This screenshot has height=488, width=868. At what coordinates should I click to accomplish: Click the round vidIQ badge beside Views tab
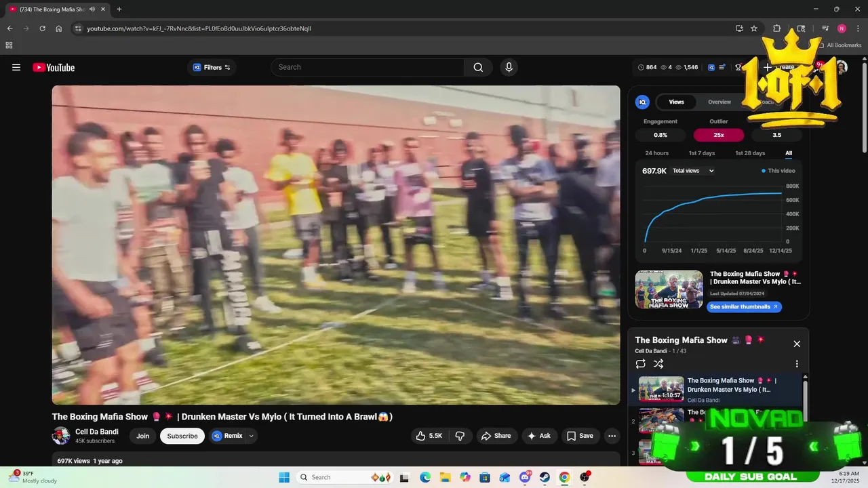tap(642, 102)
